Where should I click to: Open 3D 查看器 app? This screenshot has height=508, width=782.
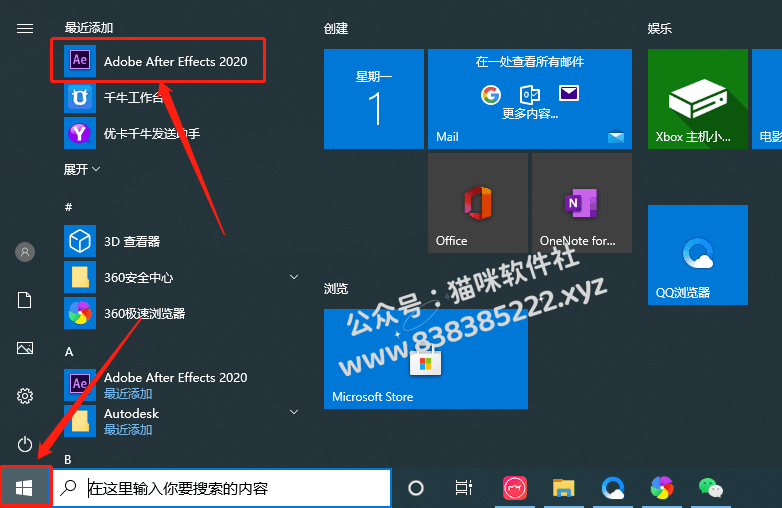point(183,241)
